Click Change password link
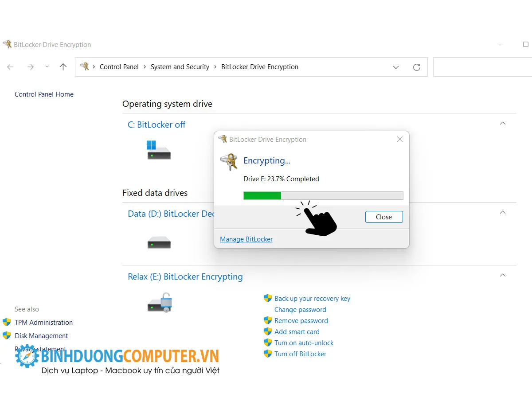Viewport: 532px width, 401px height. [300, 310]
